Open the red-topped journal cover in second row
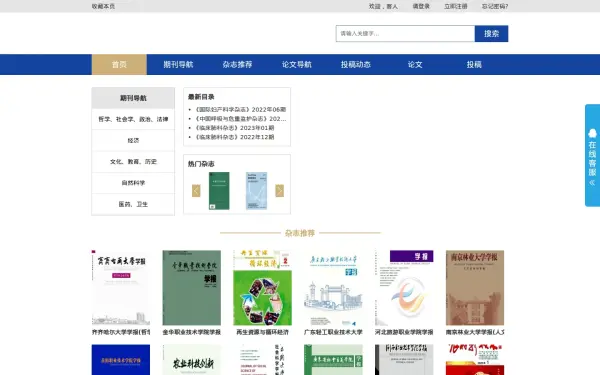 pyautogui.click(x=475, y=360)
